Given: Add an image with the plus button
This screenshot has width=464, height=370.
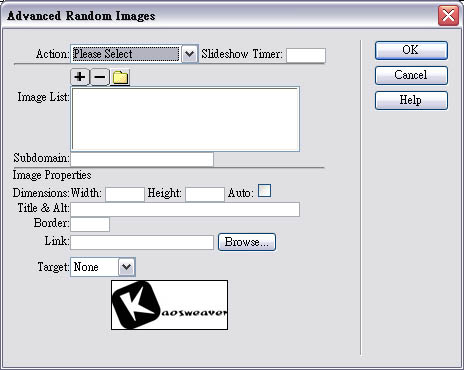Looking at the screenshot, I should tap(80, 77).
